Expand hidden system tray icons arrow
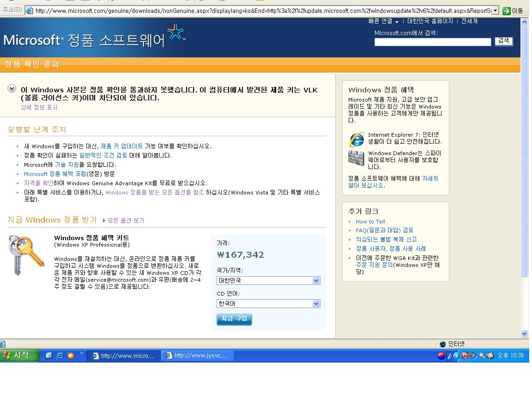Viewport: 532px width, 399px height. (457, 356)
